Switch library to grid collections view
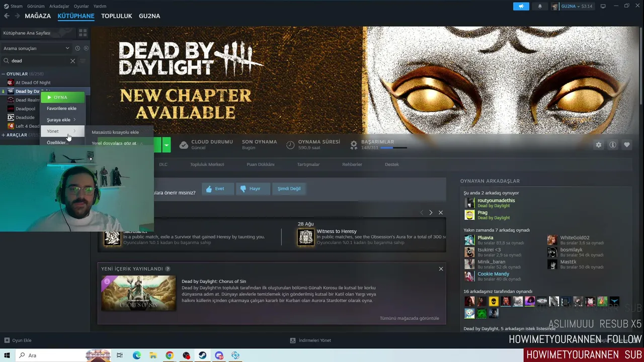644x362 pixels. click(83, 33)
